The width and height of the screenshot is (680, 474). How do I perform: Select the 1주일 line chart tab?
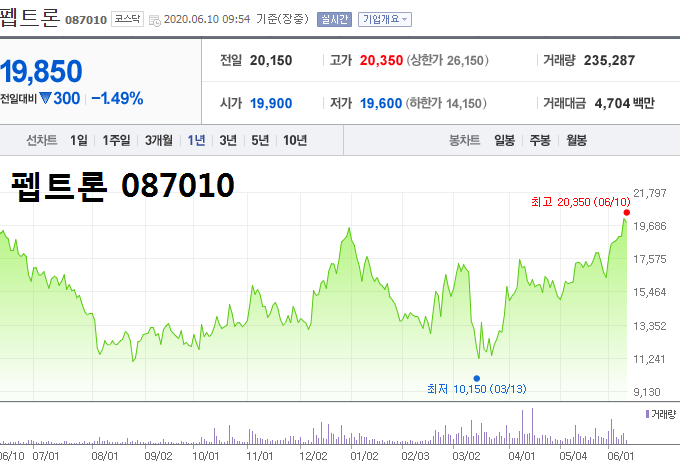click(116, 140)
